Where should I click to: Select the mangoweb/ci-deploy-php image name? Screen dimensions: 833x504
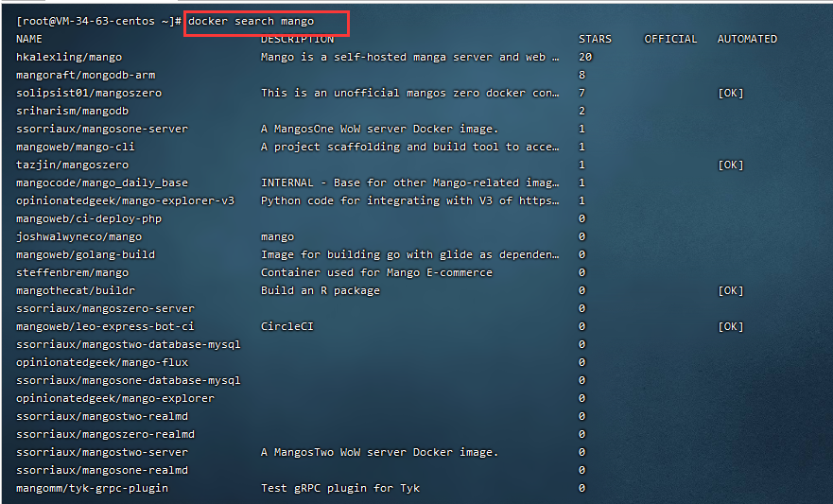click(89, 218)
